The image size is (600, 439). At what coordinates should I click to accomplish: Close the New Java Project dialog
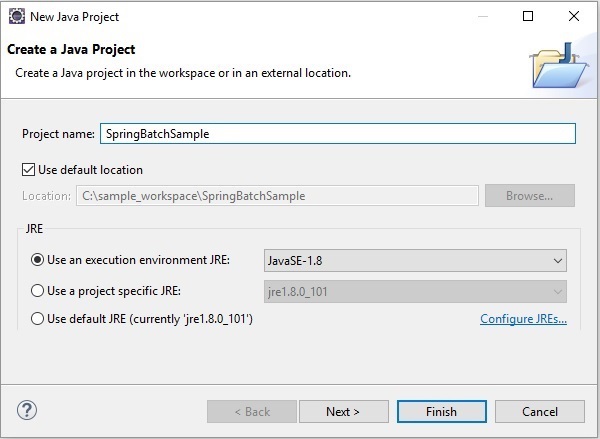point(574,16)
